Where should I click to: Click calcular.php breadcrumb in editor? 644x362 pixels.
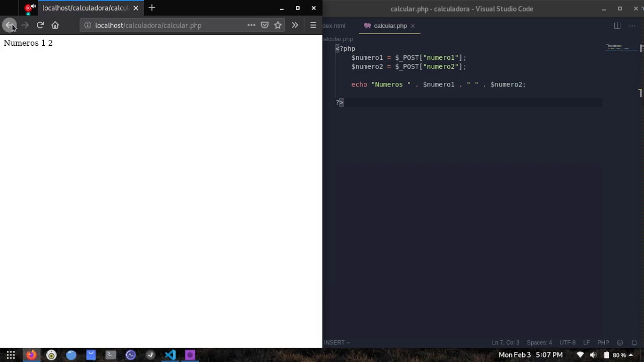(x=338, y=39)
